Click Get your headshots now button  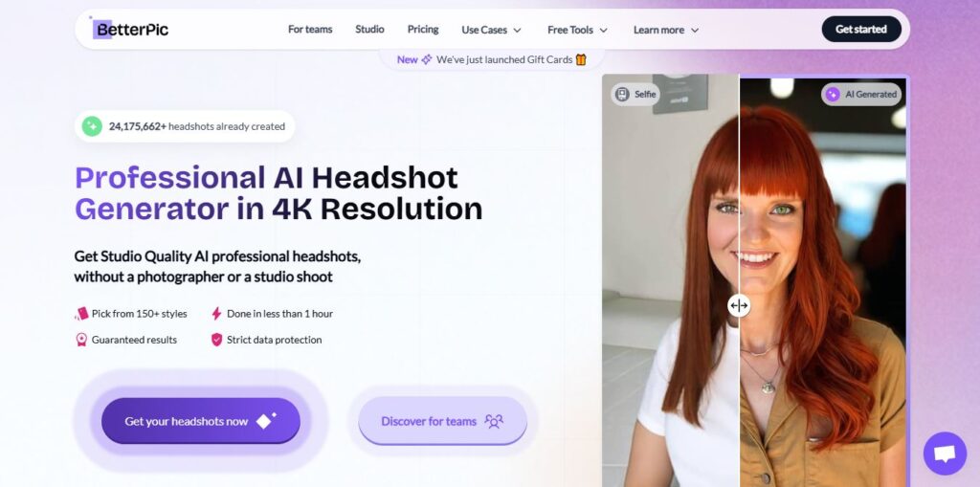(x=201, y=421)
